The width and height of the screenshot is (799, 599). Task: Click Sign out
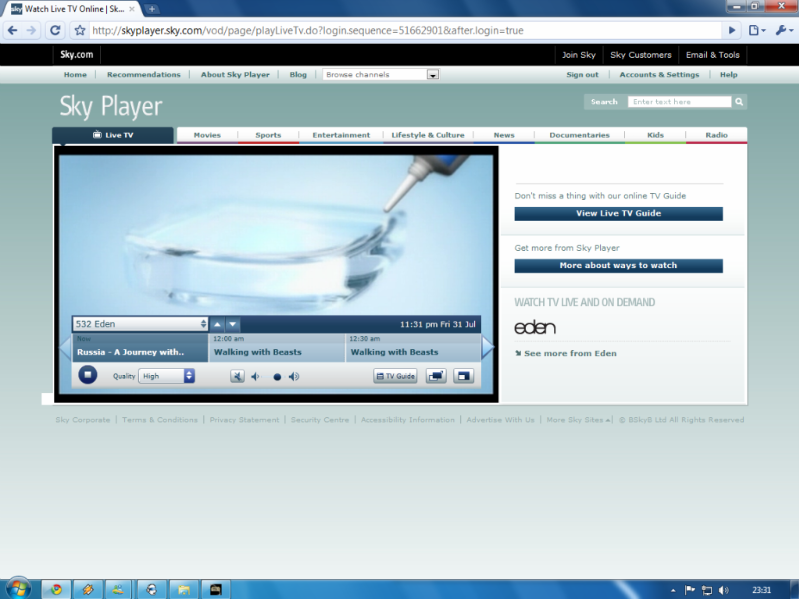(x=582, y=74)
